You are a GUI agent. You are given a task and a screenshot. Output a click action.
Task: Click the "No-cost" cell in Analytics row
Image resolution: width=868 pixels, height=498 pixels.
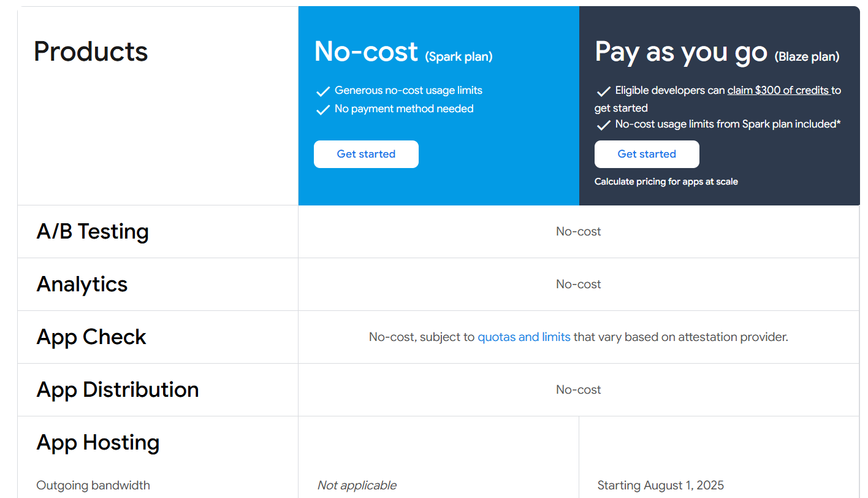click(578, 284)
